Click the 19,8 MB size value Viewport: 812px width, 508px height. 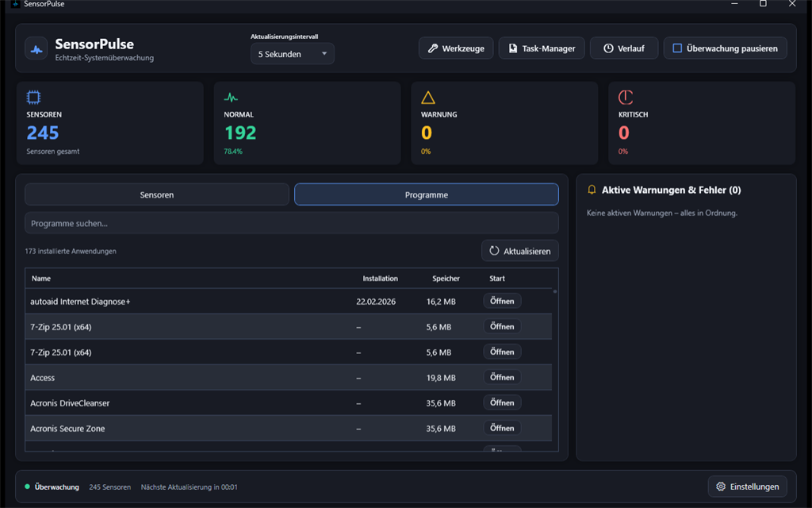[x=441, y=377]
